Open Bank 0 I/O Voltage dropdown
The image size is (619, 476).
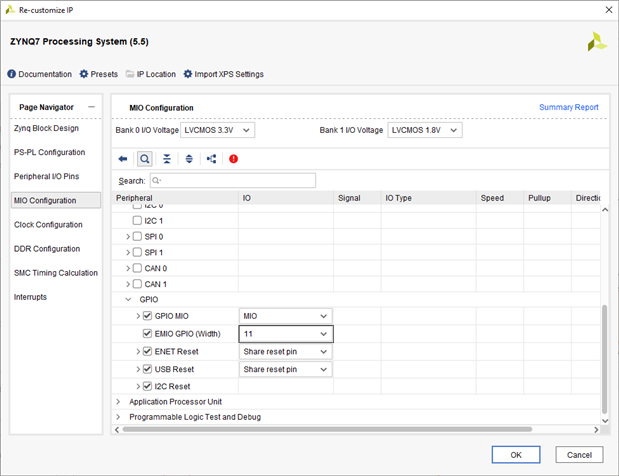tap(218, 130)
